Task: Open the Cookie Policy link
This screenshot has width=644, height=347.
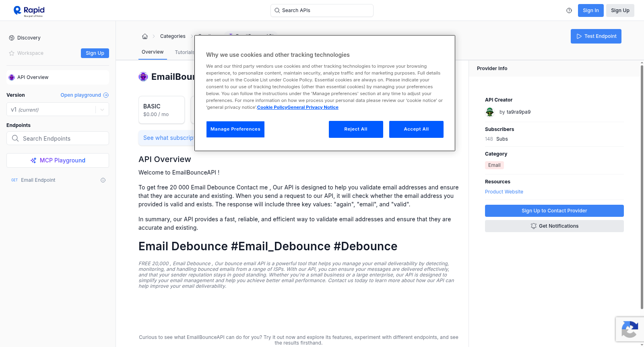Action: [x=272, y=107]
